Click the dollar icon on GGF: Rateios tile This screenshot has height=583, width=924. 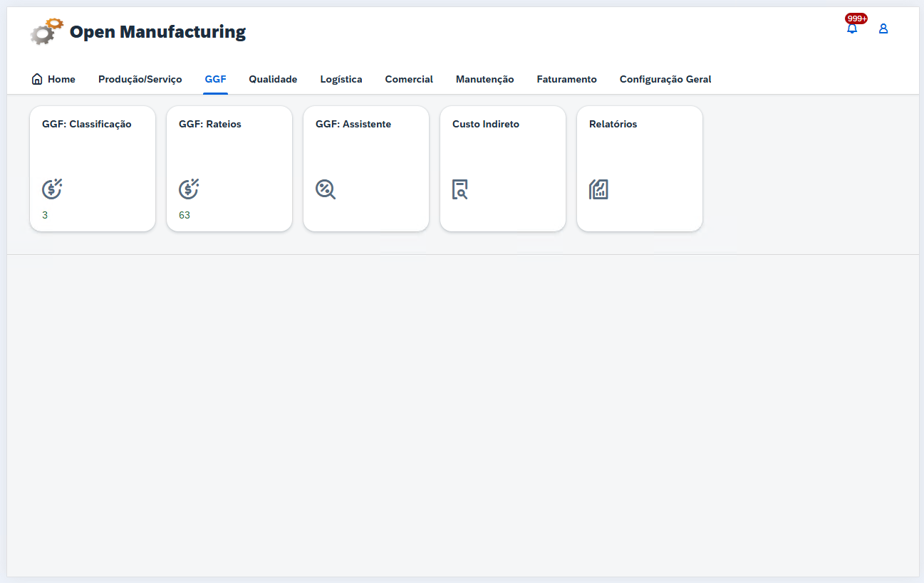coord(189,189)
